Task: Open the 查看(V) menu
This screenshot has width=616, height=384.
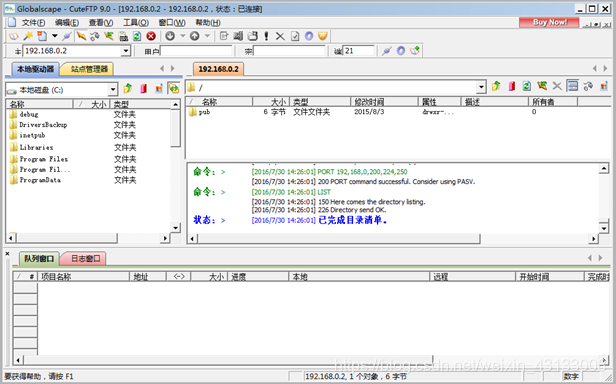Action: point(101,22)
